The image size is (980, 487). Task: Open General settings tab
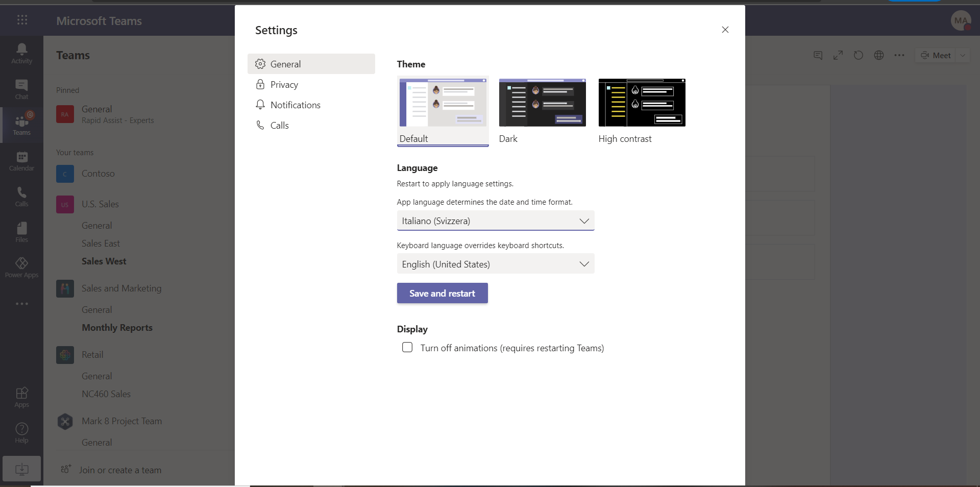(311, 64)
